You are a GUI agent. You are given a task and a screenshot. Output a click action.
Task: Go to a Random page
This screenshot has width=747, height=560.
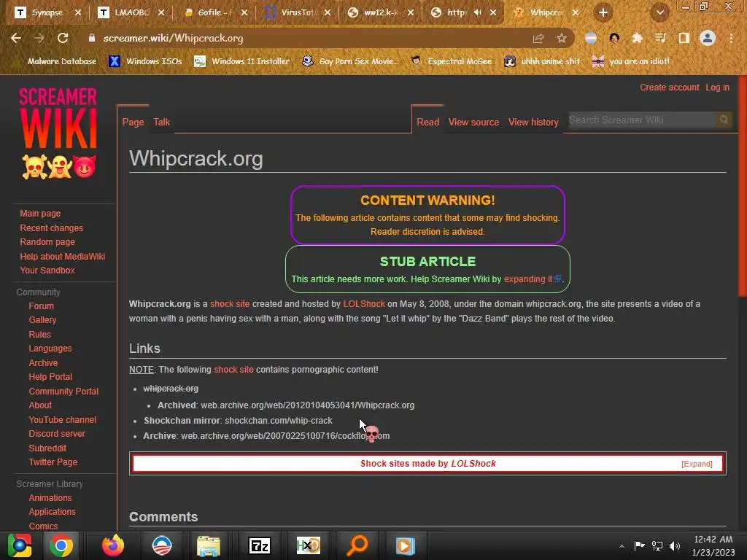(47, 242)
